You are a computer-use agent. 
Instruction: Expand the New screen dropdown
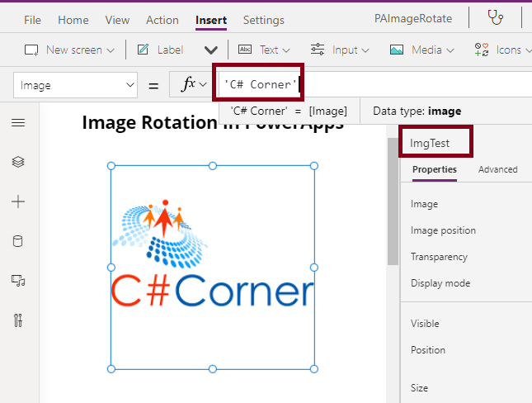pos(111,50)
